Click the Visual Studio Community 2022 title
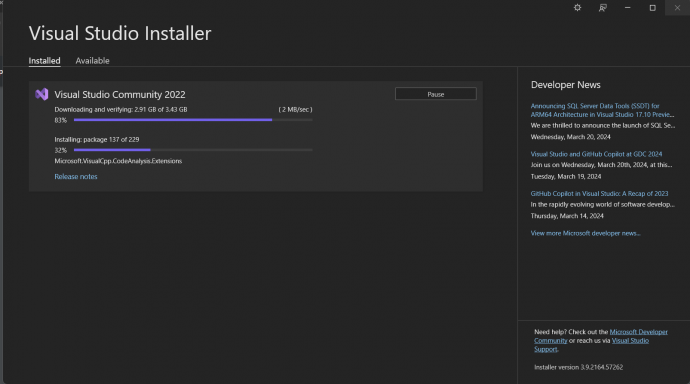The width and height of the screenshot is (690, 384). coord(120,94)
